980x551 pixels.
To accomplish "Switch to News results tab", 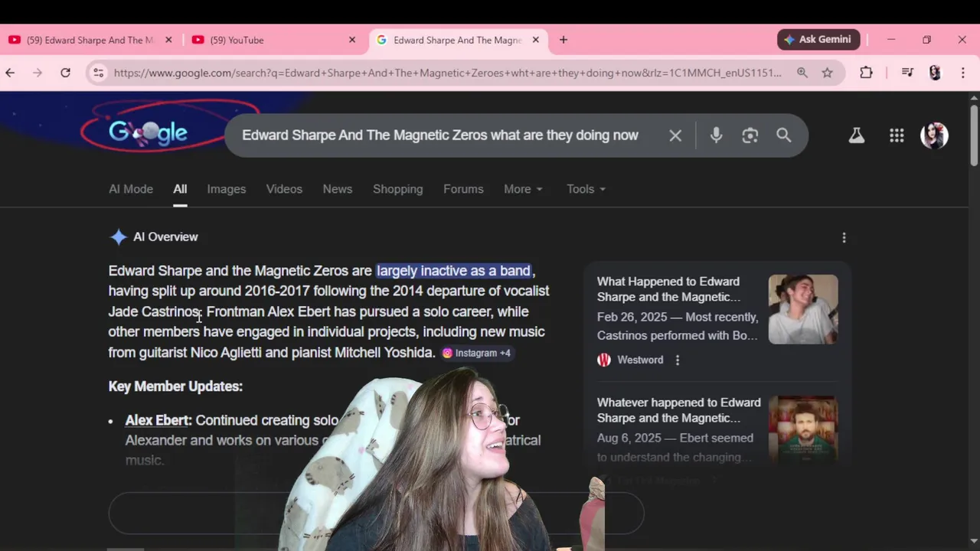I will tap(338, 189).
